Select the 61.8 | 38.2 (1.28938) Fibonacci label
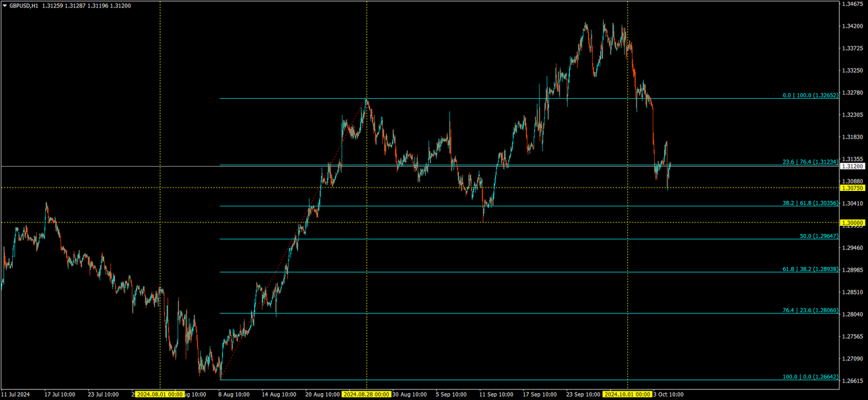The width and height of the screenshot is (868, 400). point(810,268)
